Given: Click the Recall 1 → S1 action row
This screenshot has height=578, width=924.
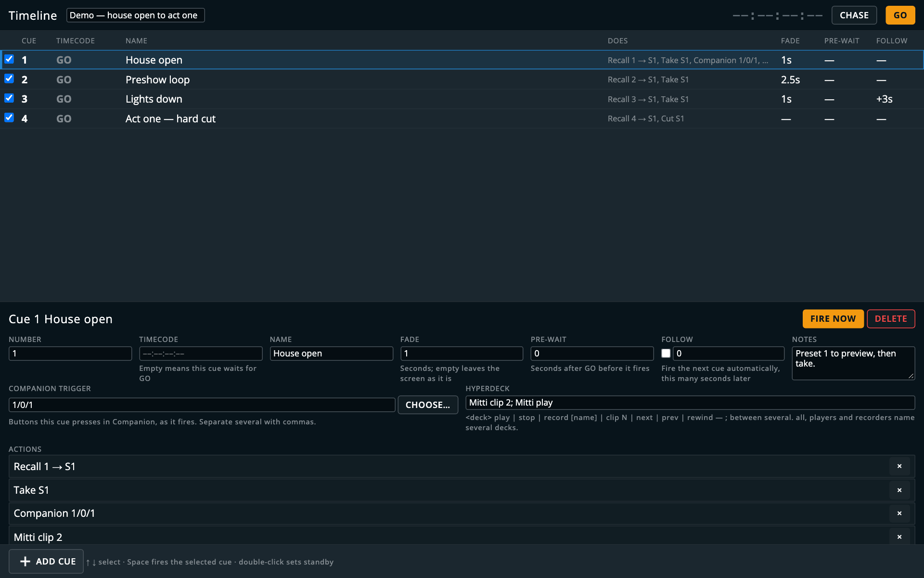Looking at the screenshot, I should [x=462, y=466].
